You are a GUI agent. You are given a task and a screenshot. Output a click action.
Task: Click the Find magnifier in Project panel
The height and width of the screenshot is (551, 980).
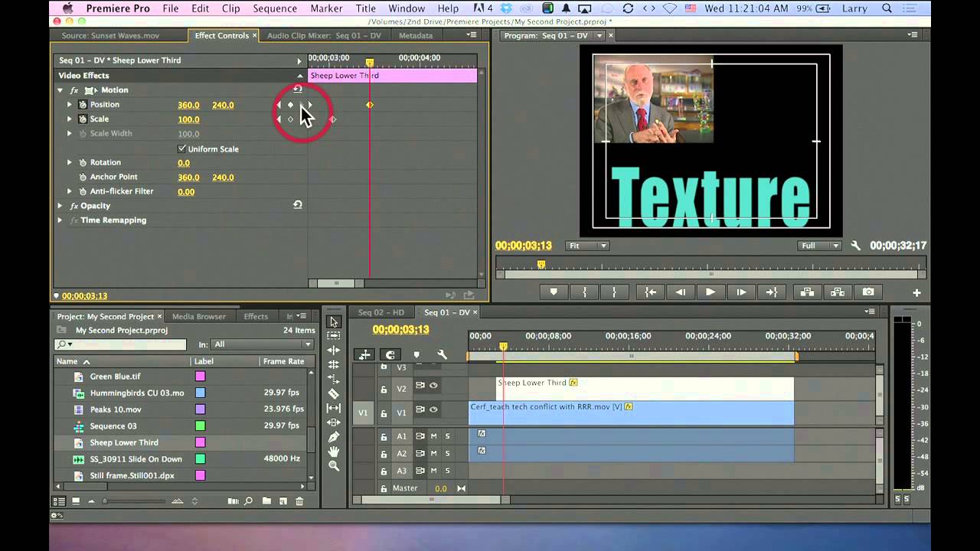pyautogui.click(x=248, y=501)
